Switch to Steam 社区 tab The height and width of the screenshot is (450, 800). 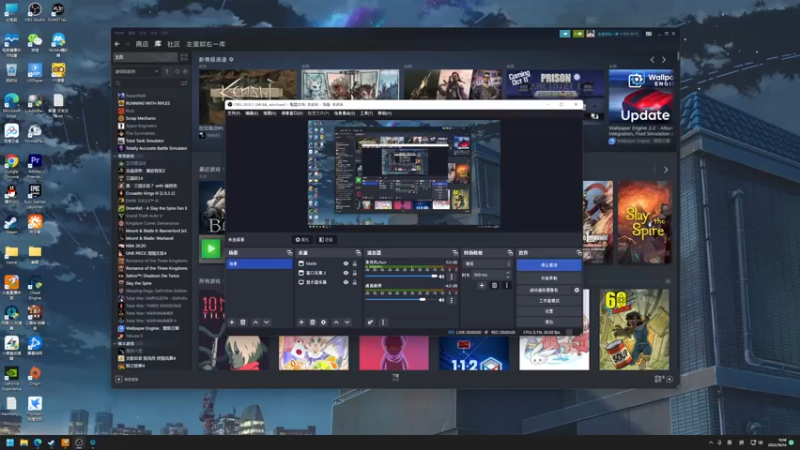173,44
